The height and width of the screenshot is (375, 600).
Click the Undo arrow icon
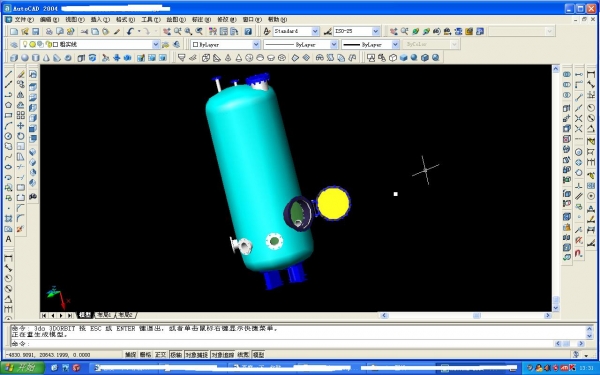(x=130, y=31)
